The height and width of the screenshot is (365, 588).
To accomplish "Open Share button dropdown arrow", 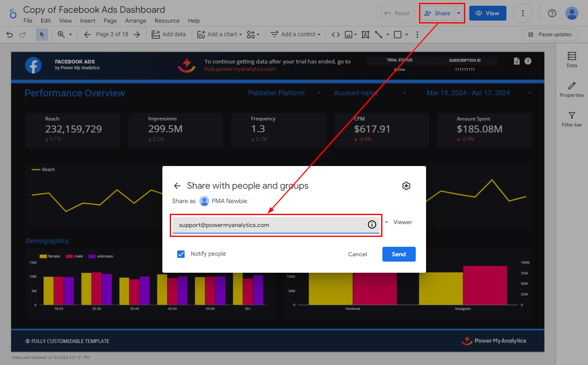I will 459,13.
